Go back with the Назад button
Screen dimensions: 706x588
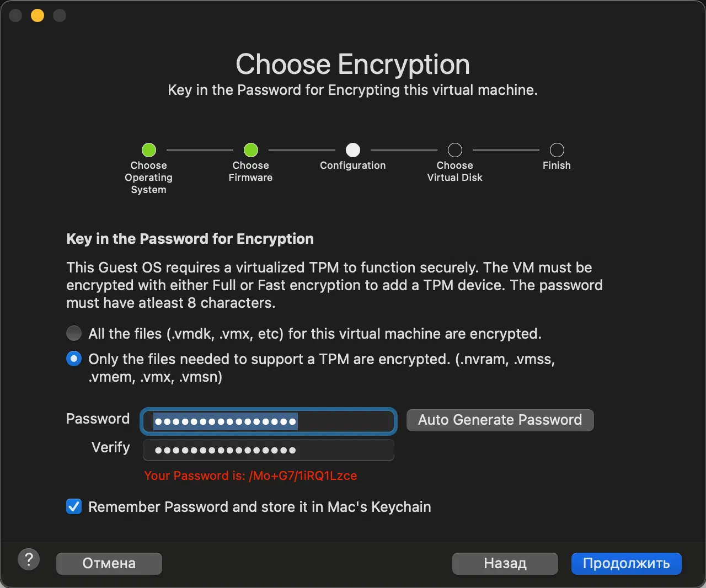click(x=505, y=563)
